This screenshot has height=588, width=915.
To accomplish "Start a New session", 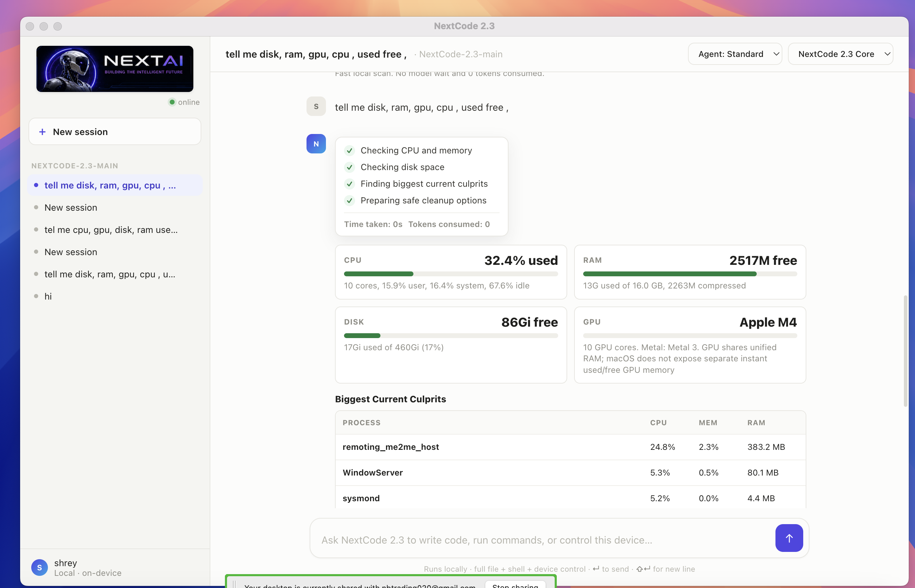I will point(115,131).
